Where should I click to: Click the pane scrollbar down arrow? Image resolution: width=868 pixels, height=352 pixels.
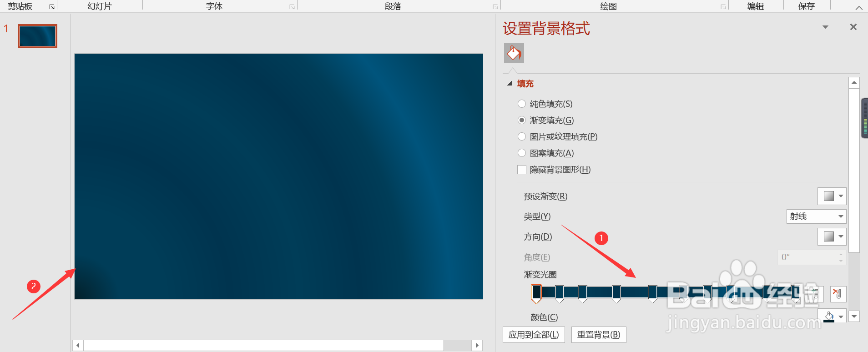(x=854, y=317)
